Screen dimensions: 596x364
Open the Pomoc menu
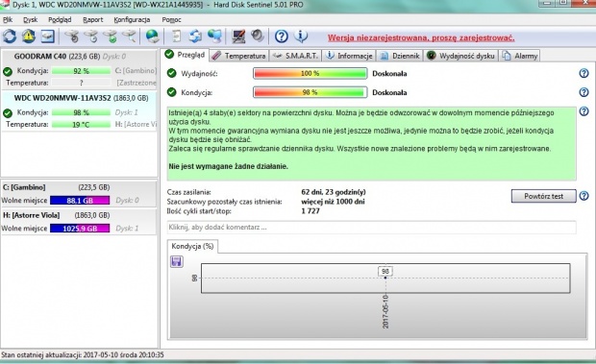tap(171, 20)
